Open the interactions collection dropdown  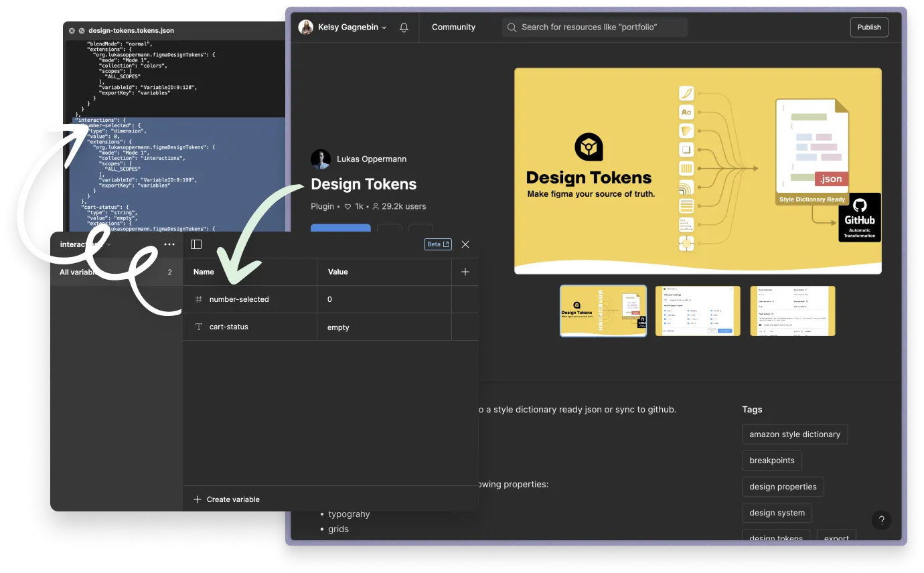(82, 244)
